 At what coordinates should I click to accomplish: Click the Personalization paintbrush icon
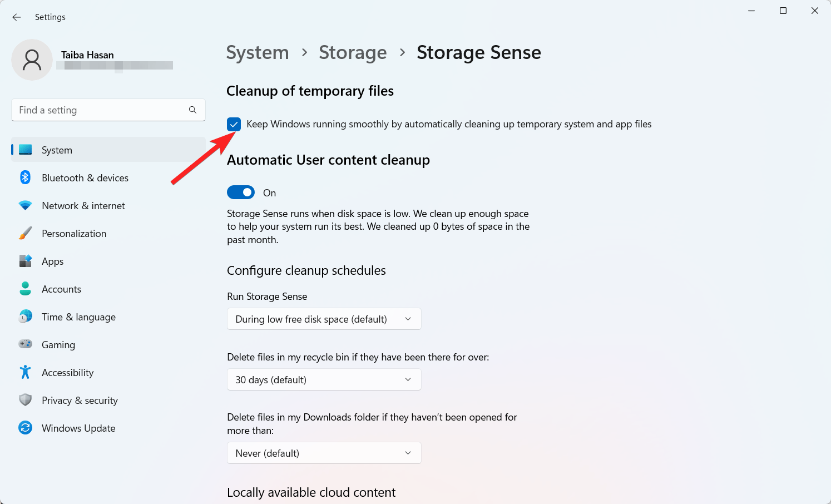pos(25,233)
